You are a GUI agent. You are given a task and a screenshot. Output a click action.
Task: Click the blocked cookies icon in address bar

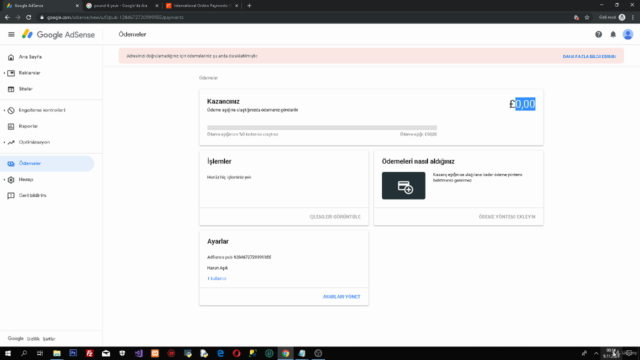coord(576,18)
